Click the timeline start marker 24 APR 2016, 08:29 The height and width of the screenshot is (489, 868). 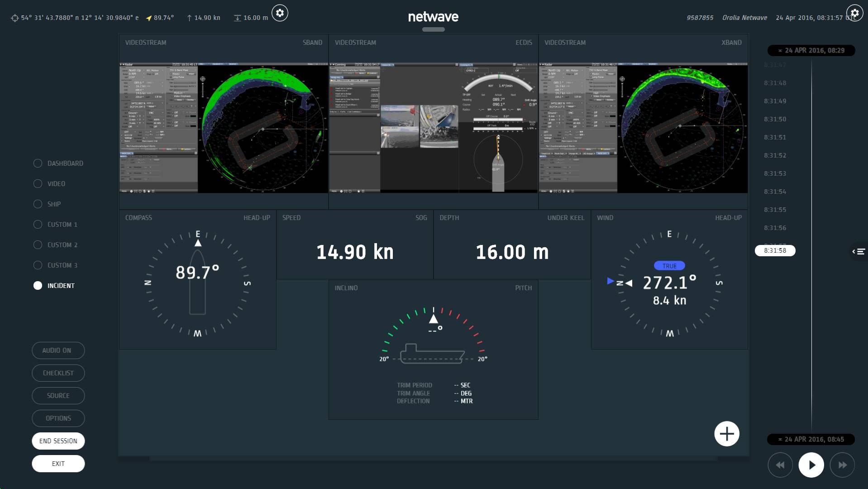[811, 51]
